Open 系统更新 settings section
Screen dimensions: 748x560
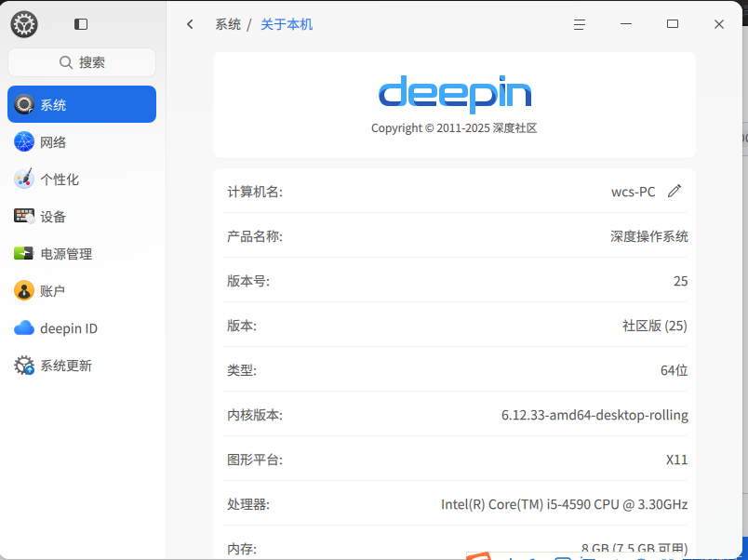(x=82, y=366)
